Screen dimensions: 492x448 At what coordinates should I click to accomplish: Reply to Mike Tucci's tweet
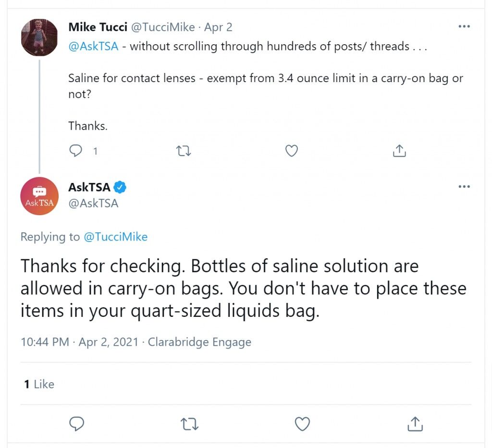(x=75, y=151)
